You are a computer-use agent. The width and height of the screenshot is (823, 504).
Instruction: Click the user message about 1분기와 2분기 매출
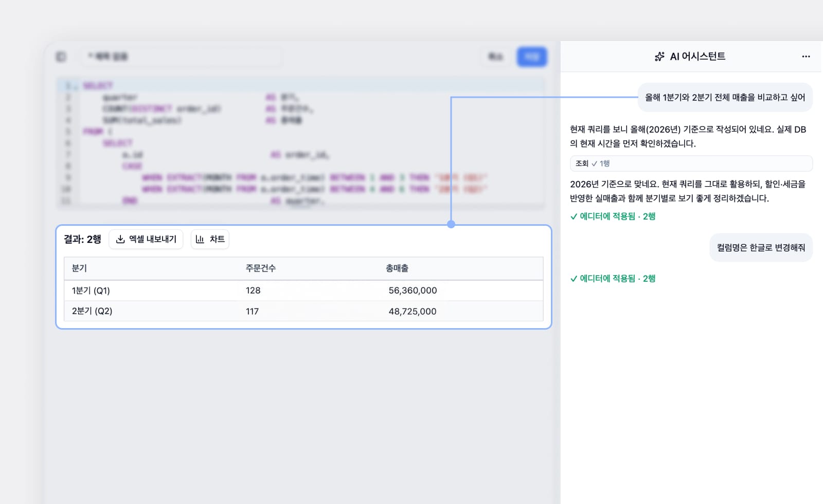tap(725, 97)
